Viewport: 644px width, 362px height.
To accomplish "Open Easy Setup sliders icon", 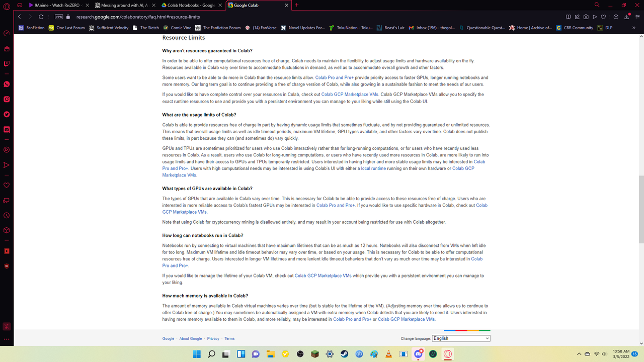I will 636,17.
